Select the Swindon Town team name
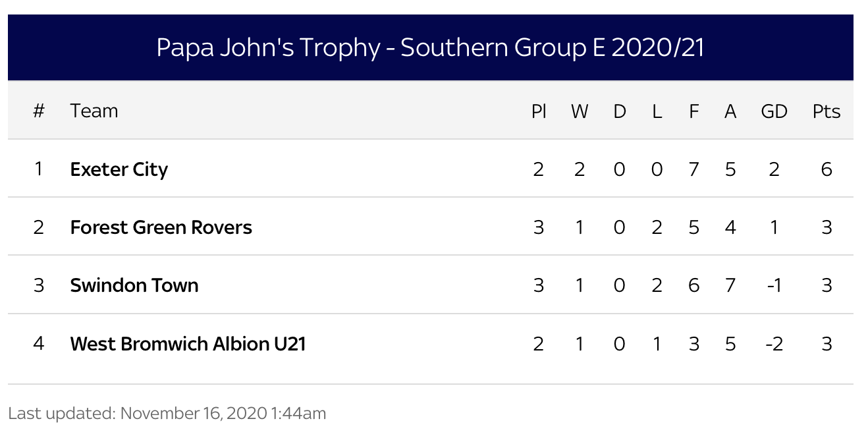This screenshot has width=868, height=448. point(134,285)
